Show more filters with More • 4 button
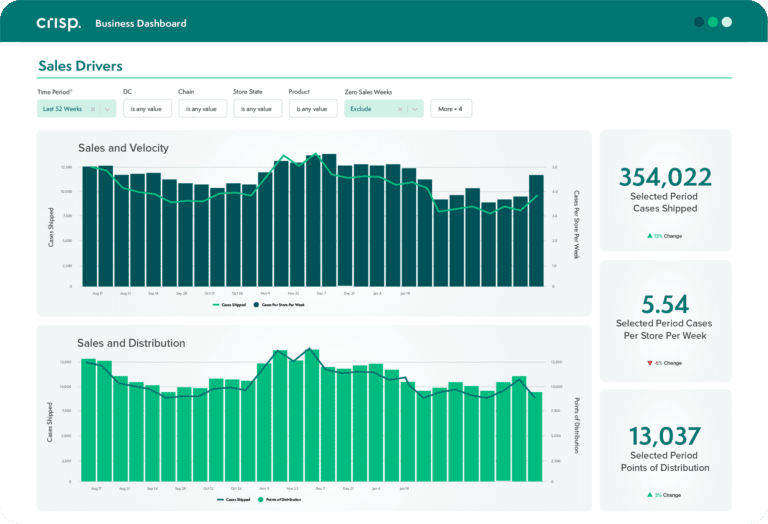Image resolution: width=768 pixels, height=524 pixels. (x=451, y=109)
